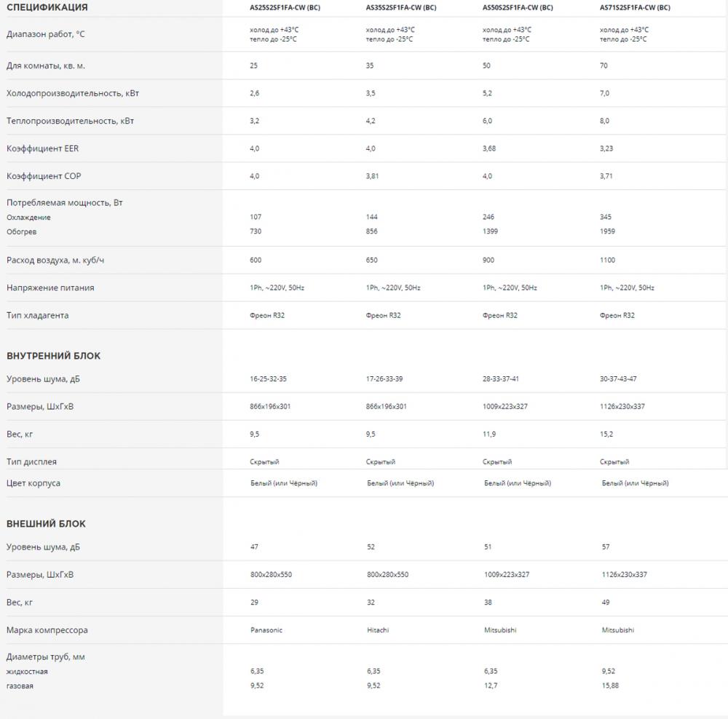Screen dimensions: 728x719
Task: Select the 16-25-32-35 noise level value
Action: (269, 379)
